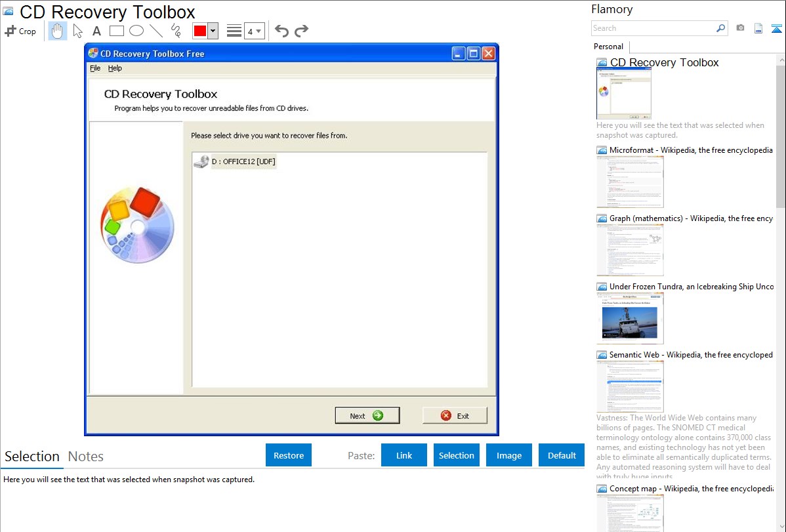Click the line thickness icon

(234, 31)
